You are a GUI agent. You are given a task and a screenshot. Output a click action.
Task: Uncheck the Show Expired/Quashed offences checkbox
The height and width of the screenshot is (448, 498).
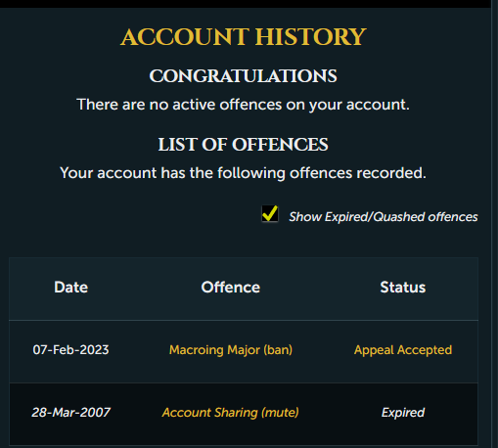click(270, 214)
